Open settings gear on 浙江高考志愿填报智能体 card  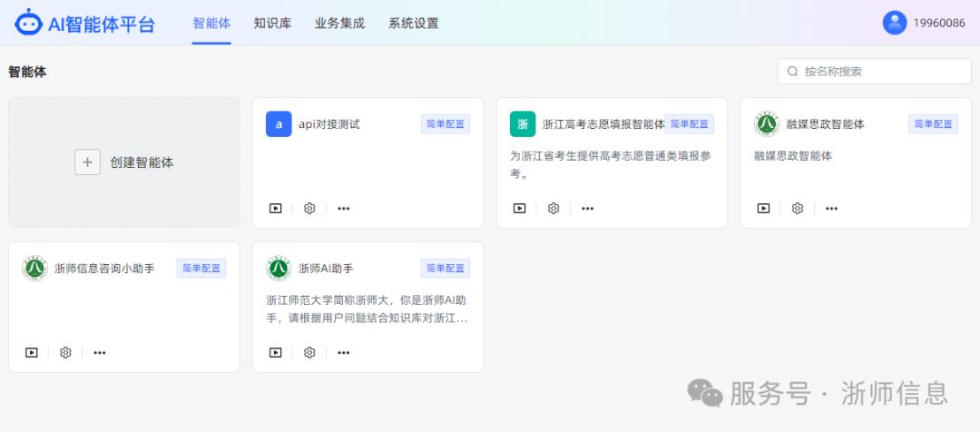(x=554, y=208)
